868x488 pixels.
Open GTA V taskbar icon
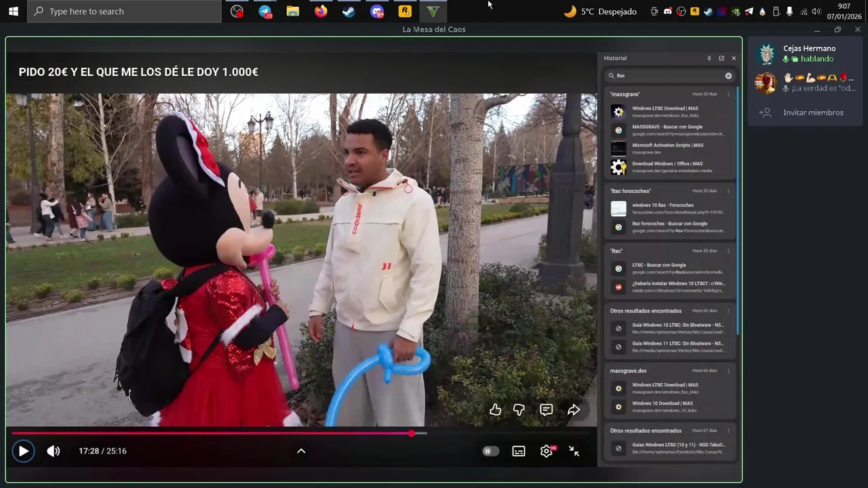click(x=433, y=12)
